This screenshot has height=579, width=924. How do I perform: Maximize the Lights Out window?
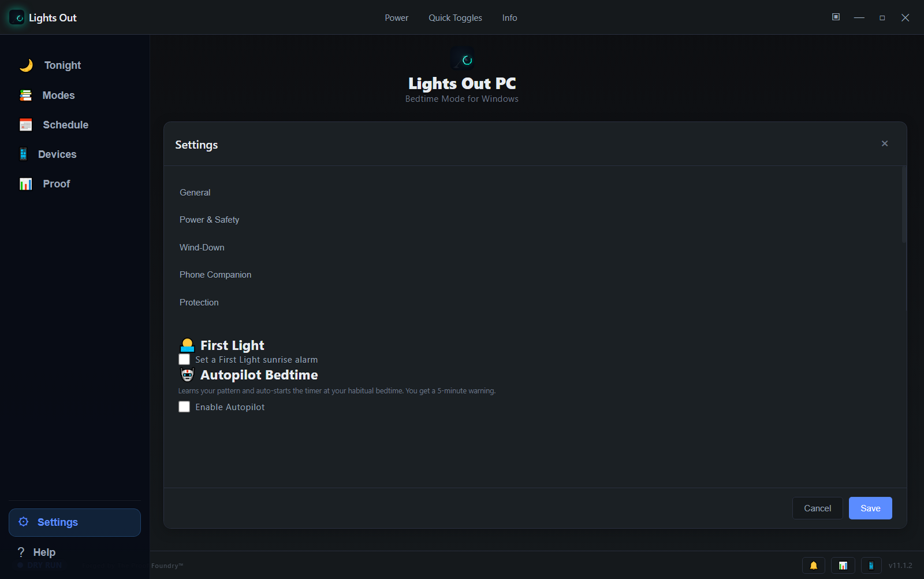pos(882,18)
